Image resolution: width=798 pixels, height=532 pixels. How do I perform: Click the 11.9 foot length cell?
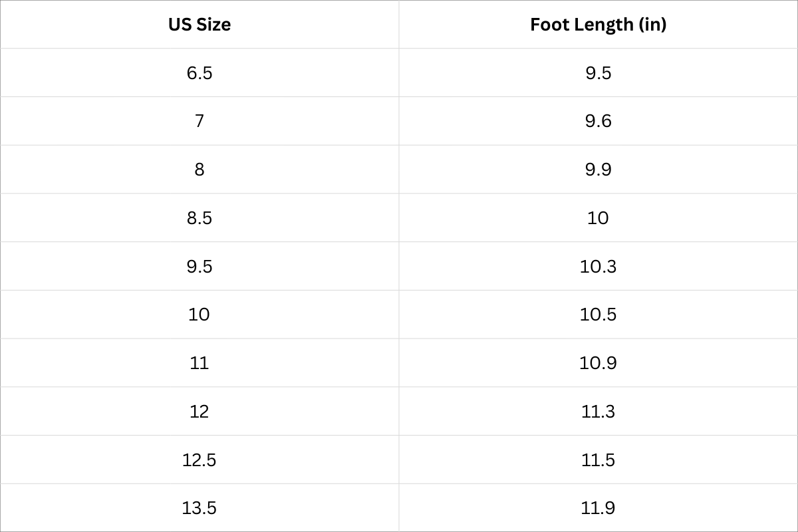click(x=598, y=508)
